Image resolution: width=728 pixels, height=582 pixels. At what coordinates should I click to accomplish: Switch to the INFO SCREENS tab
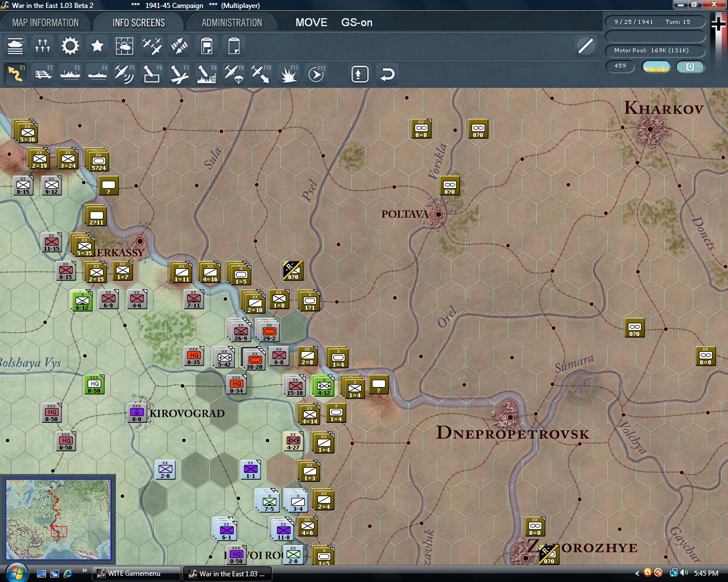tap(139, 23)
